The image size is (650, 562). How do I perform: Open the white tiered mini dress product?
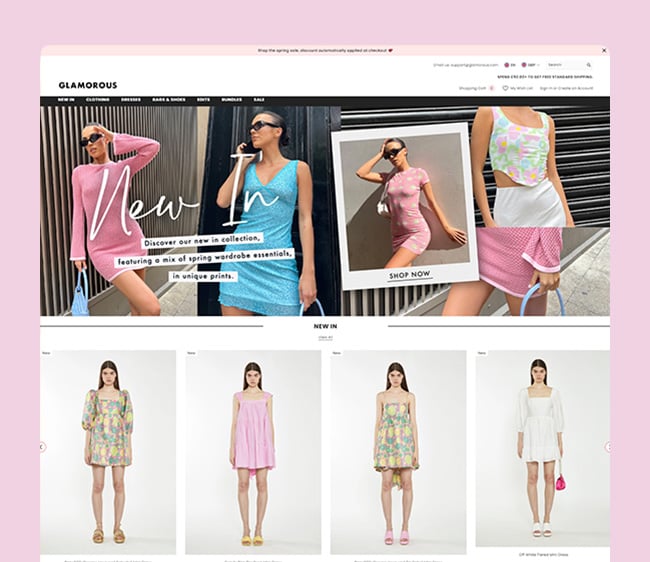coord(543,448)
